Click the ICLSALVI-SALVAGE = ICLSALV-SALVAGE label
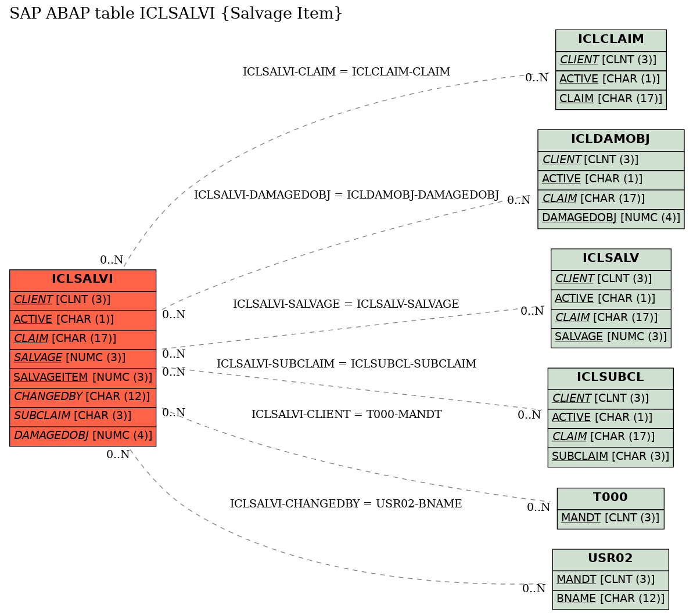Viewport: 693px width, 616px height. [x=346, y=304]
